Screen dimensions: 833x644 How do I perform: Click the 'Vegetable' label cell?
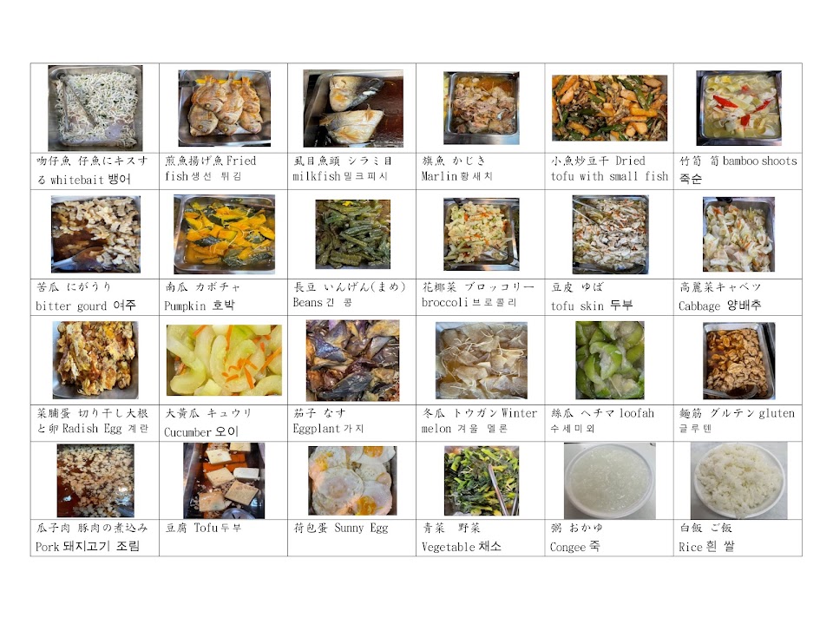tap(480, 538)
